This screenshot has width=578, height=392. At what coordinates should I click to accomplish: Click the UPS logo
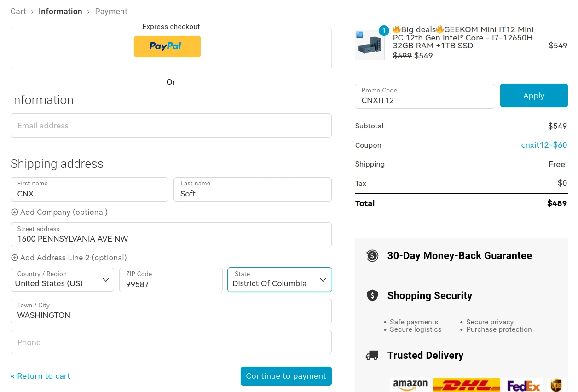pos(556,385)
